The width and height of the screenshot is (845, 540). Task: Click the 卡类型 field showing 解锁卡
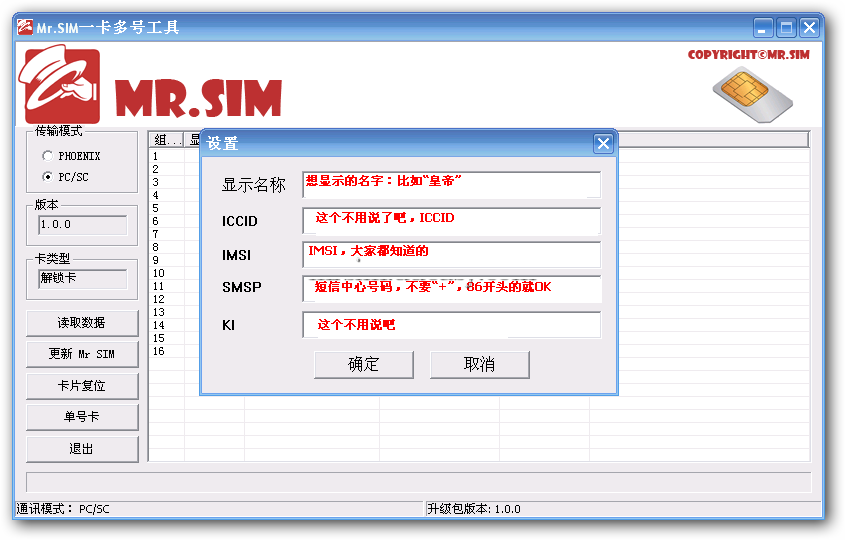(82, 279)
